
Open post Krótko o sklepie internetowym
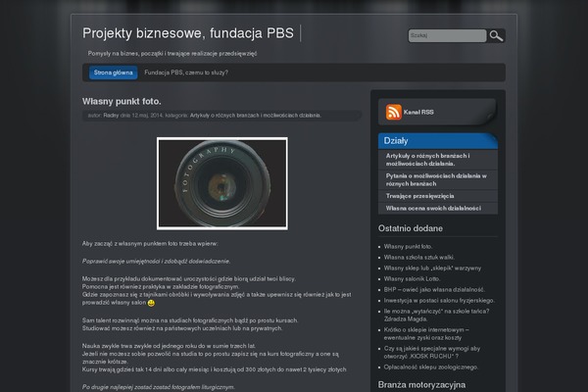click(x=426, y=334)
